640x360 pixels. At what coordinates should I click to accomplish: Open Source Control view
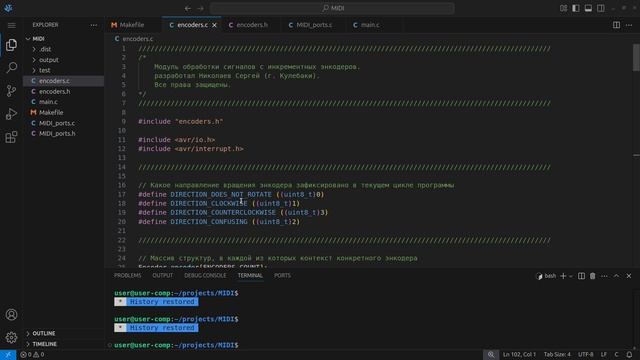[x=11, y=91]
